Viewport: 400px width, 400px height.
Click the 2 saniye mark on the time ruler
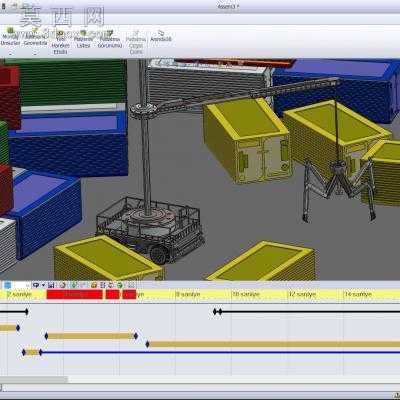[x=19, y=294]
